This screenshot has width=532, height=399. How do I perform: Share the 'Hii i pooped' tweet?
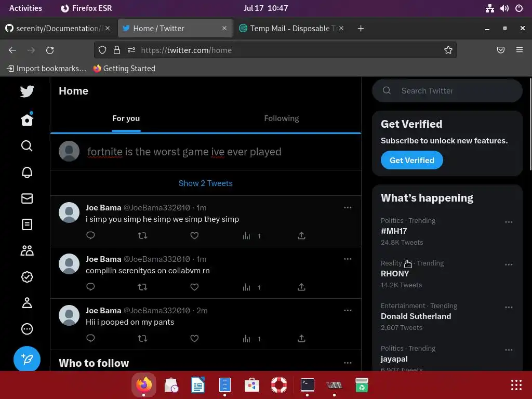(x=301, y=338)
